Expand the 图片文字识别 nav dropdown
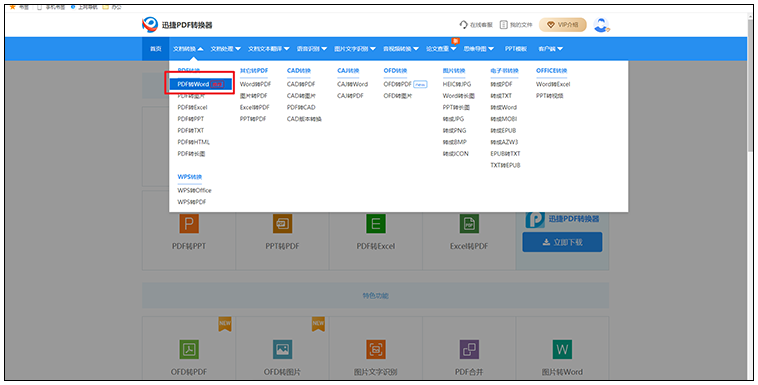The image size is (758, 385). pyautogui.click(x=355, y=49)
